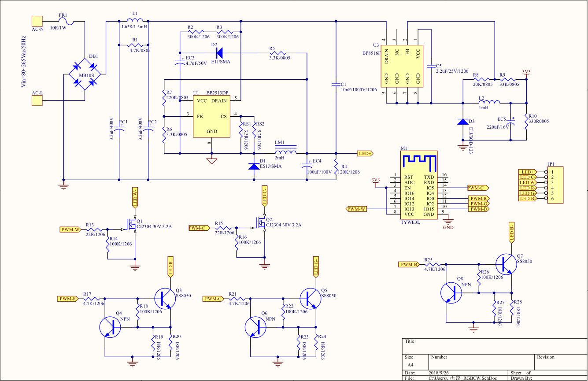Screen dimensions: 588x381
Task: Click the "Title" field in title block
Action: tap(410, 341)
